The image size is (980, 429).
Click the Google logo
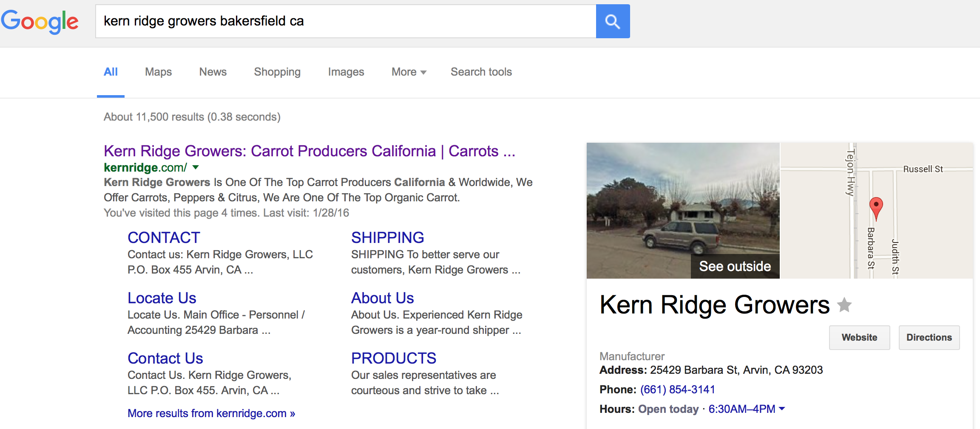point(40,22)
